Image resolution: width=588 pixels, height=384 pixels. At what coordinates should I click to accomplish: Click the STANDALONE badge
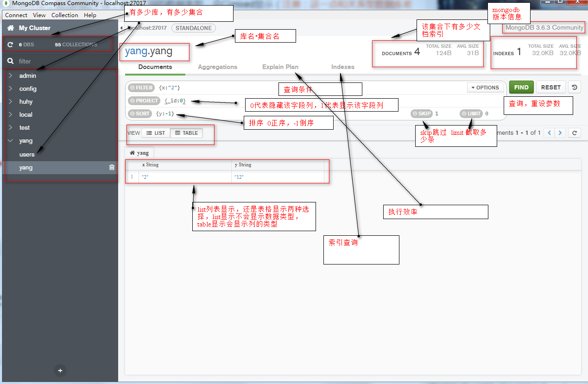194,28
